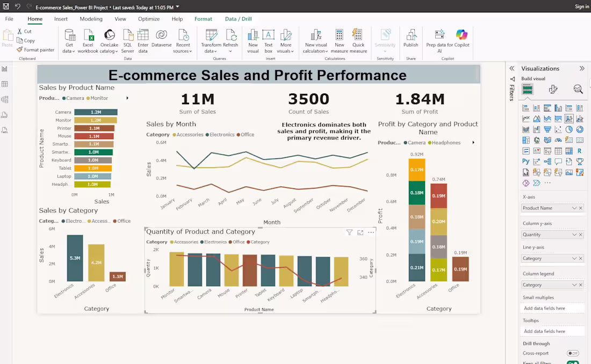Remove Product Name from X-axis

pos(581,208)
